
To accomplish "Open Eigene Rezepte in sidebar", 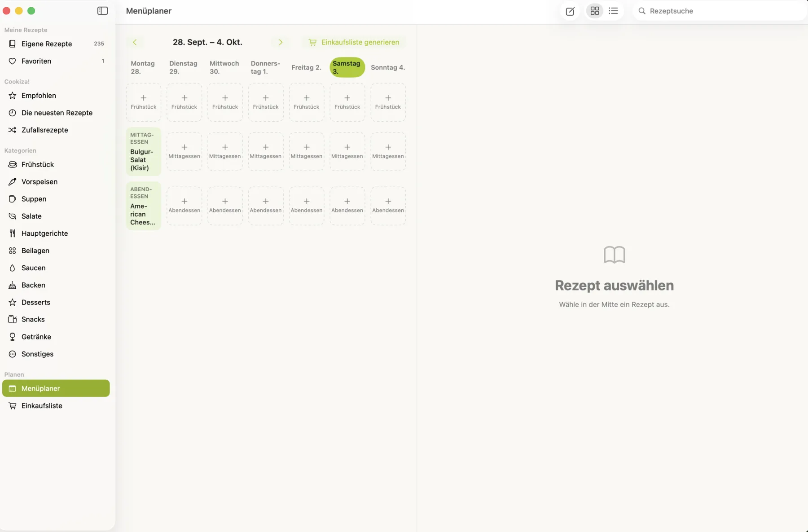I will pos(56,44).
